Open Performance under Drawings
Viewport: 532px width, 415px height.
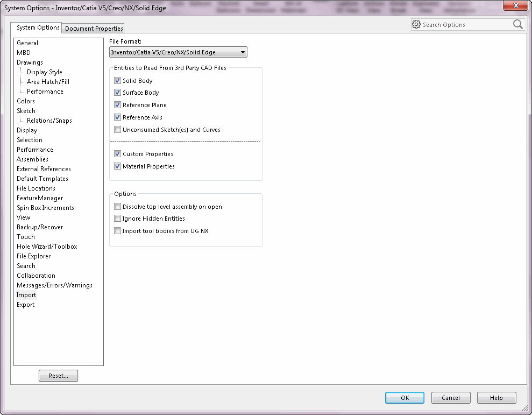pos(45,92)
